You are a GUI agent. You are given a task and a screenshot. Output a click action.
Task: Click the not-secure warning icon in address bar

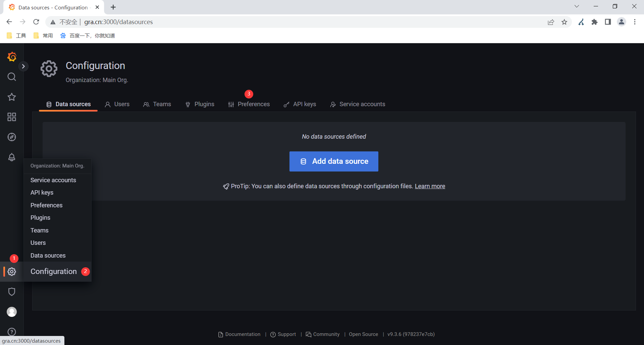(x=53, y=22)
